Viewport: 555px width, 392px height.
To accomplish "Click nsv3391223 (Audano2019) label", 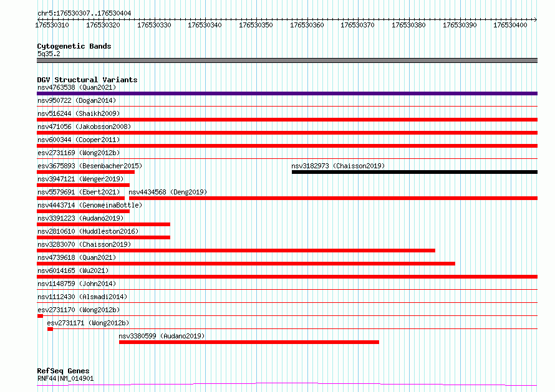I will pyautogui.click(x=80, y=218).
